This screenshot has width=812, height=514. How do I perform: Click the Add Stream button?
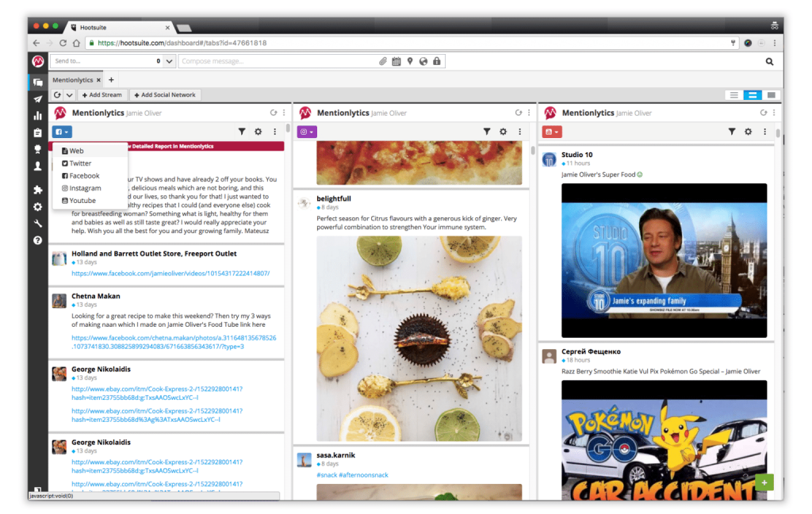click(101, 95)
